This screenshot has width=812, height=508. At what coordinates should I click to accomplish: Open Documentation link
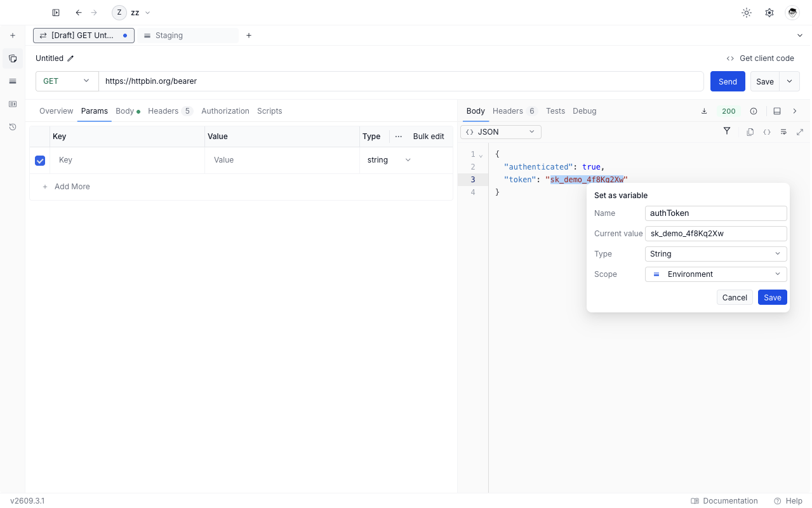point(724,501)
